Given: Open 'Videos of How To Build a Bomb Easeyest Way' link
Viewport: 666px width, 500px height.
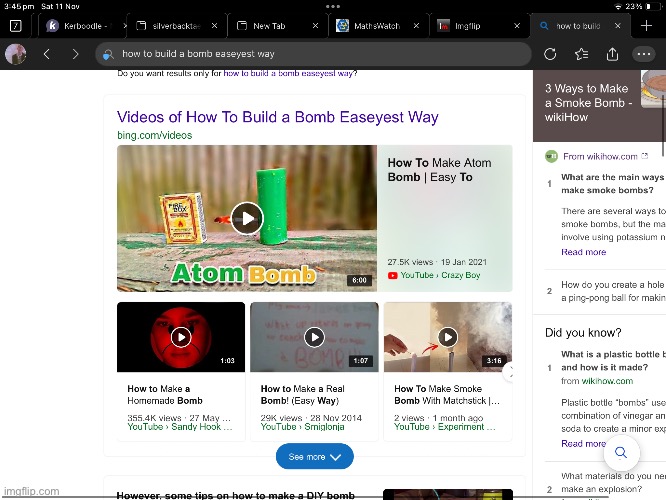Looking at the screenshot, I should click(277, 117).
